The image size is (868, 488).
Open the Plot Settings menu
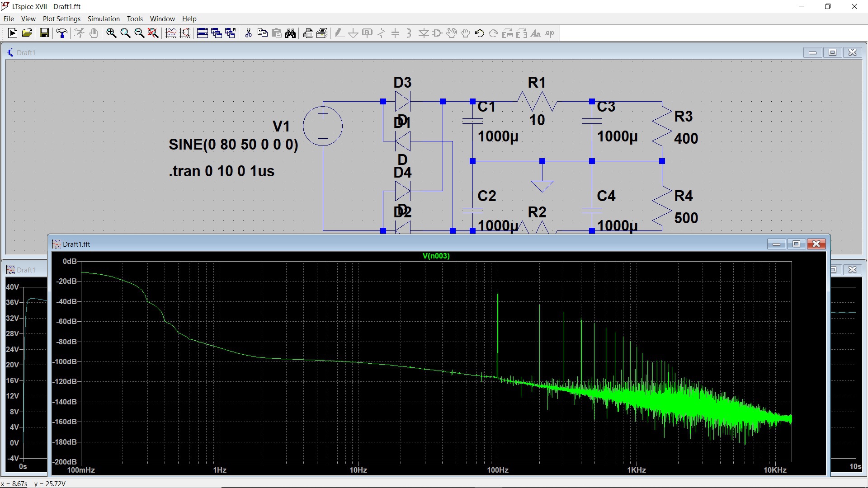coord(61,19)
